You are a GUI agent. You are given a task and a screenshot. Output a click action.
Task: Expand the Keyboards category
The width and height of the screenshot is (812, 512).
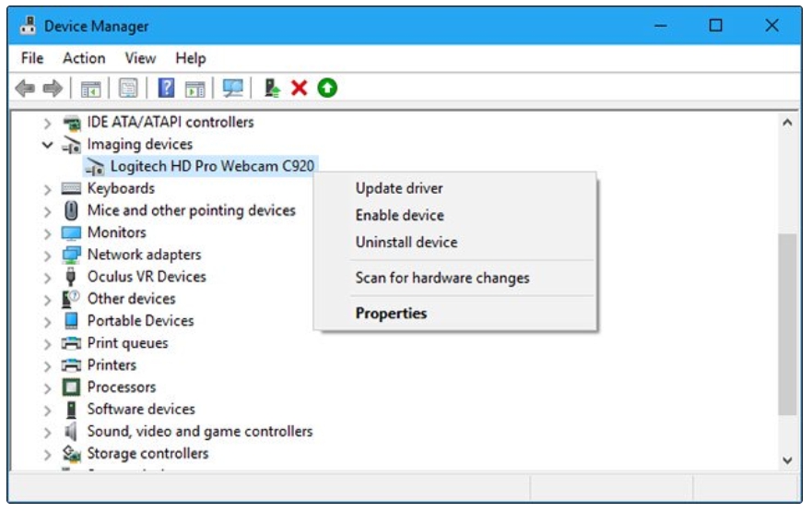(47, 189)
